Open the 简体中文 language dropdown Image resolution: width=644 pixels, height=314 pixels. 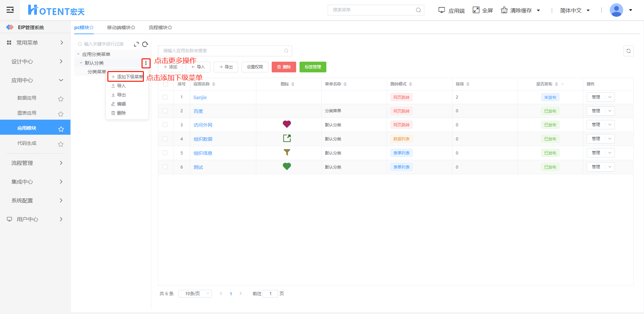(575, 10)
